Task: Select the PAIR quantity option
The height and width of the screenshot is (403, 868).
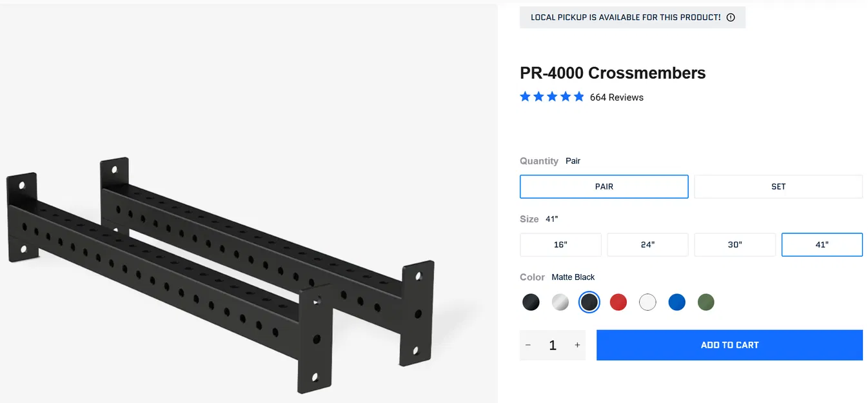Action: pyautogui.click(x=604, y=186)
